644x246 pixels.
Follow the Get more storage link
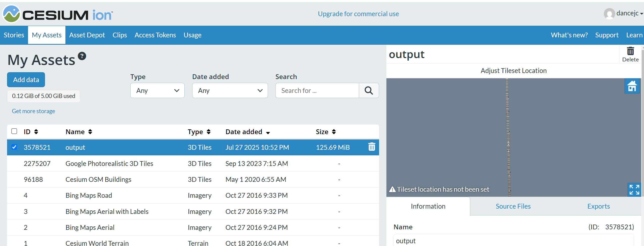[x=33, y=111]
